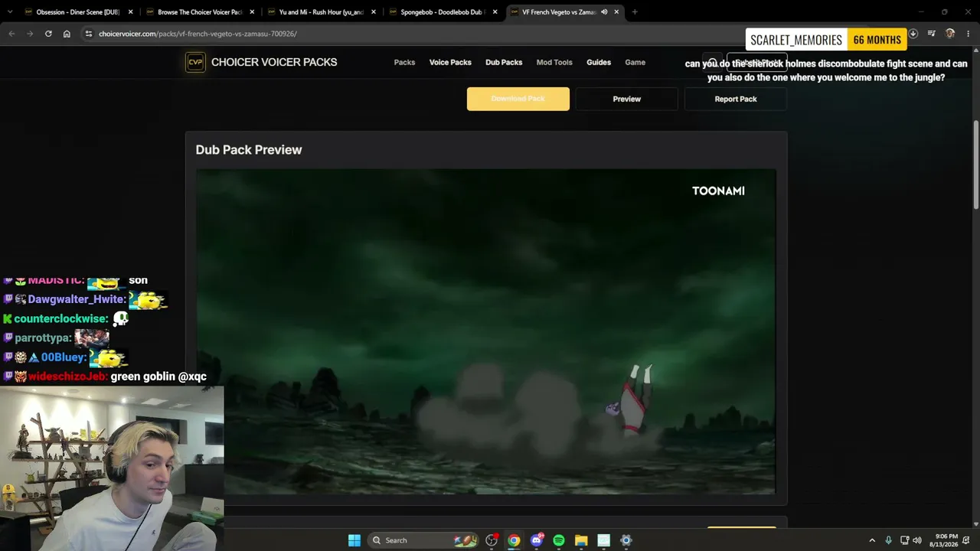Open the network tray icon

[904, 540]
